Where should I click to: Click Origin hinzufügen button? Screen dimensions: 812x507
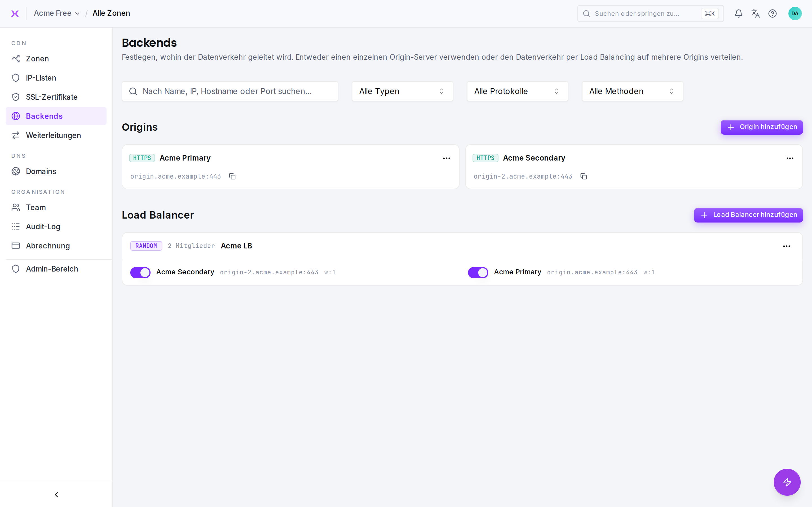pos(761,127)
